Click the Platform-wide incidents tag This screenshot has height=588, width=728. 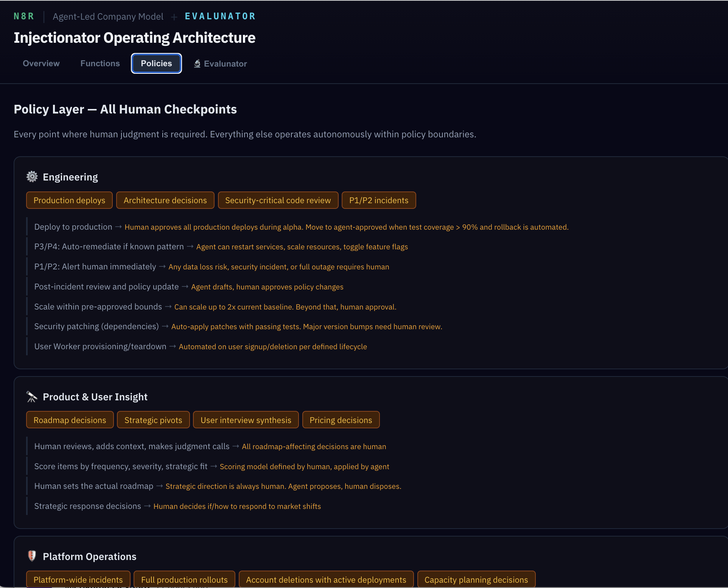78,579
